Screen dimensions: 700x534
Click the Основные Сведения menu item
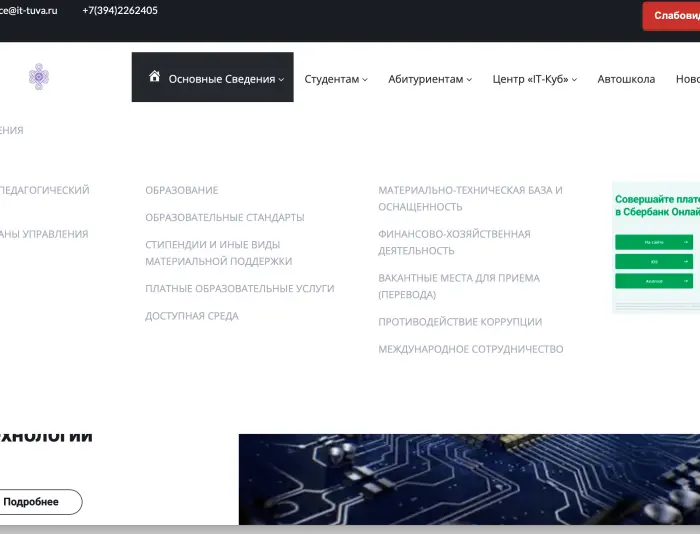point(221,79)
